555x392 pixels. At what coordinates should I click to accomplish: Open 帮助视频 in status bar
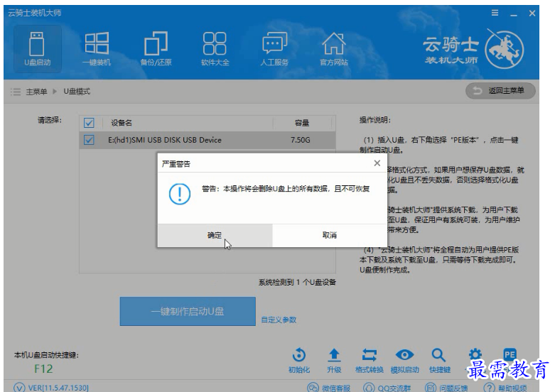coord(505,388)
